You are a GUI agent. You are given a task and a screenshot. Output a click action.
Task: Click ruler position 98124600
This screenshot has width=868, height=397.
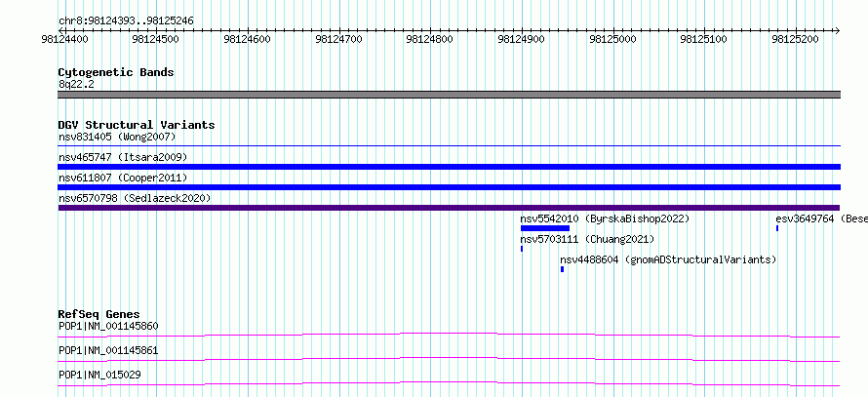click(247, 39)
